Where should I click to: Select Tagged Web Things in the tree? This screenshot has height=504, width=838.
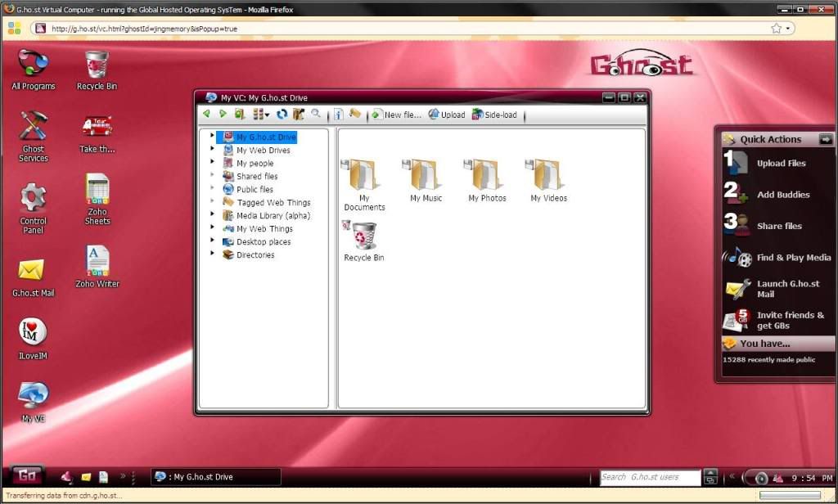coord(267,202)
